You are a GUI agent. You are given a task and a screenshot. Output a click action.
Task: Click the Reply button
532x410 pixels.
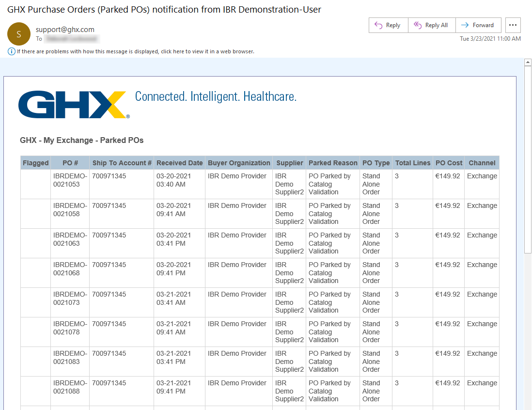click(x=389, y=25)
